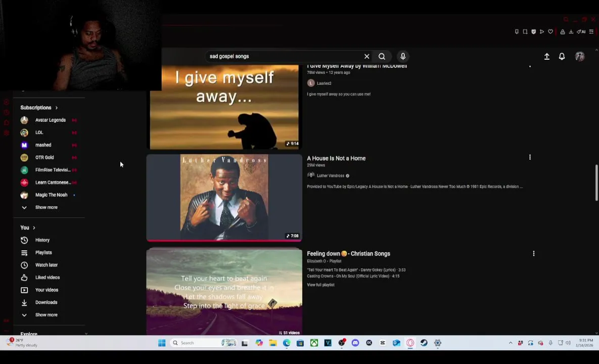Image resolution: width=599 pixels, height=364 pixels.
Task: Open the browser downloads icon
Action: pyautogui.click(x=571, y=32)
